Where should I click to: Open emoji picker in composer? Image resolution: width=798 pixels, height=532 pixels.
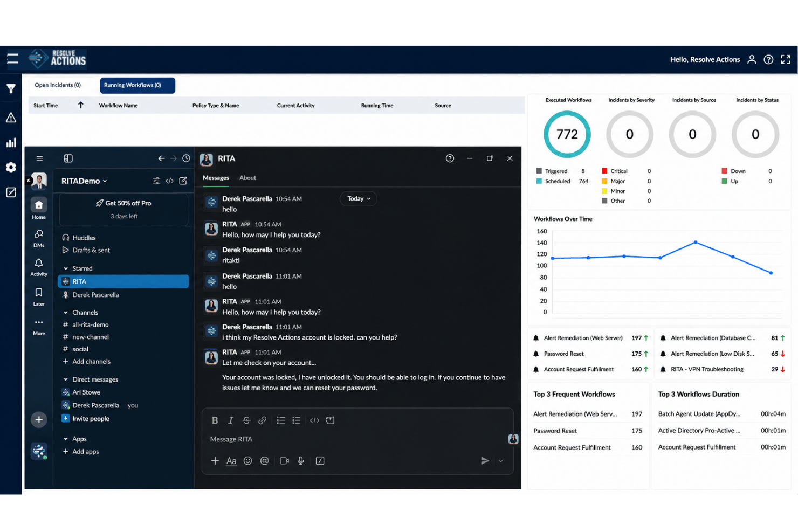coord(247,461)
